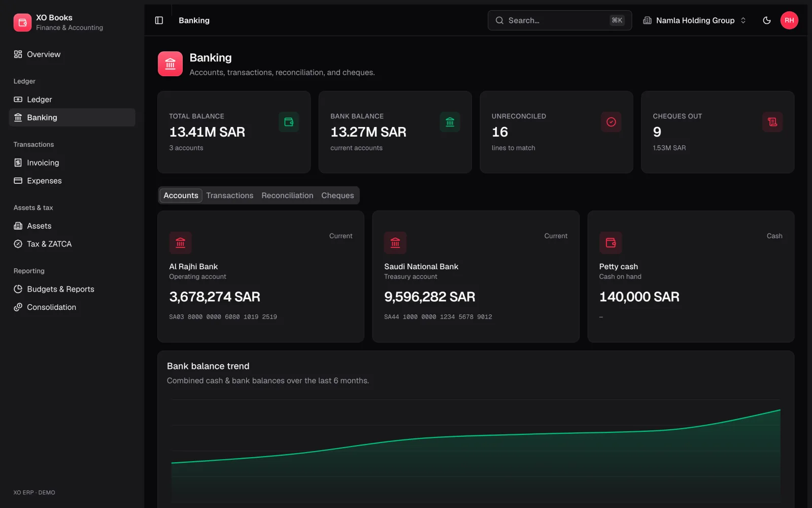Open Overview in the sidebar
812x508 pixels.
pyautogui.click(x=72, y=54)
